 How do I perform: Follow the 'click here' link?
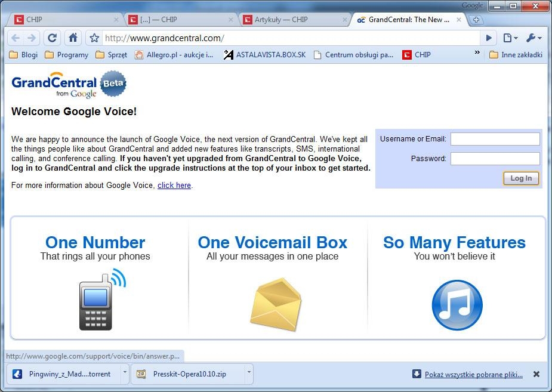point(174,185)
